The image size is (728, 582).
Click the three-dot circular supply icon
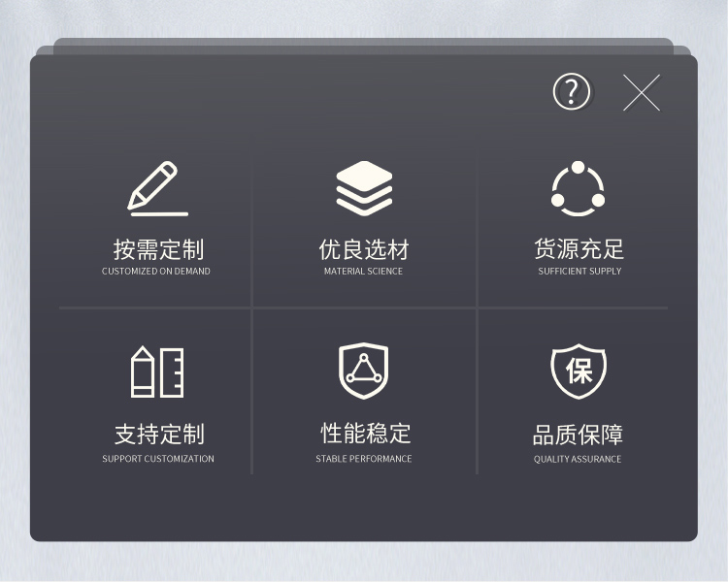click(579, 188)
